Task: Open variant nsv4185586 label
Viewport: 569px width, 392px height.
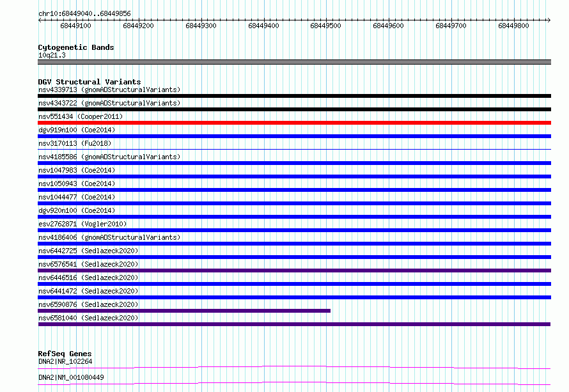Action: 109,157
